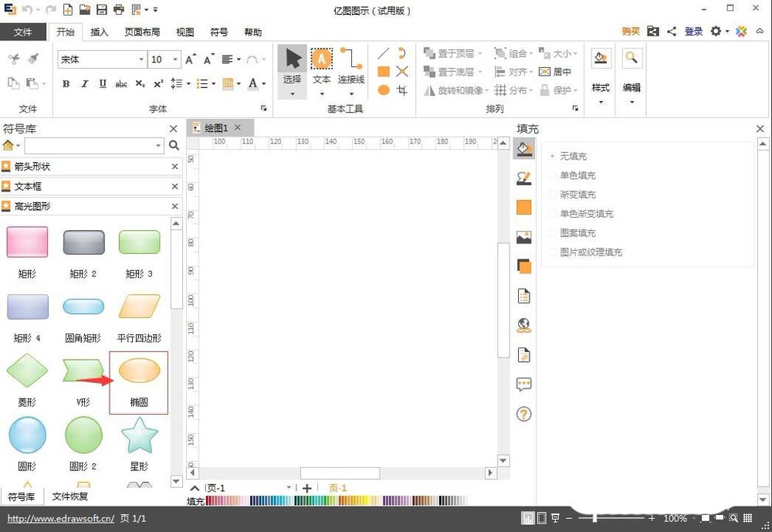Click the 登录 (Login) button
Image resolution: width=772 pixels, height=532 pixels.
693,32
